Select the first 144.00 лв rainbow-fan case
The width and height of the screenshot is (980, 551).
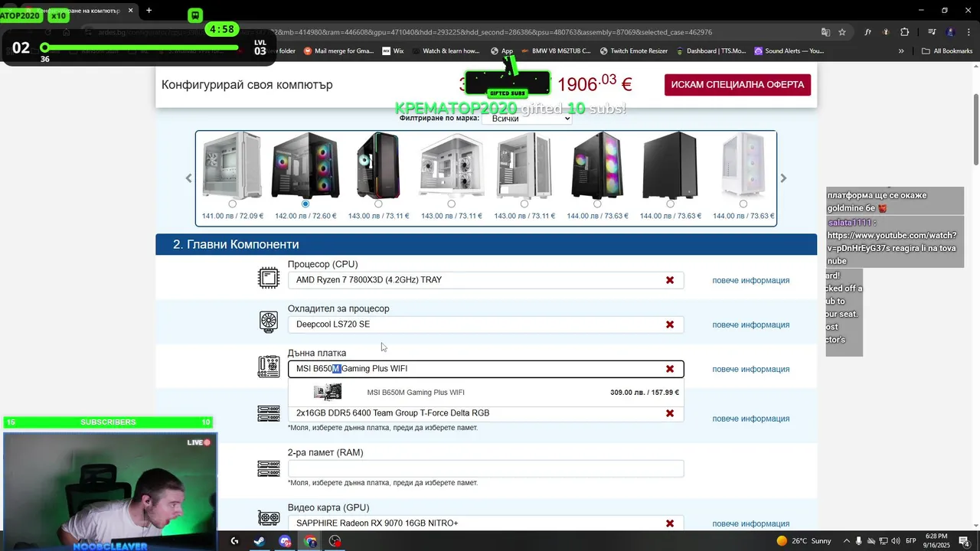(x=597, y=204)
